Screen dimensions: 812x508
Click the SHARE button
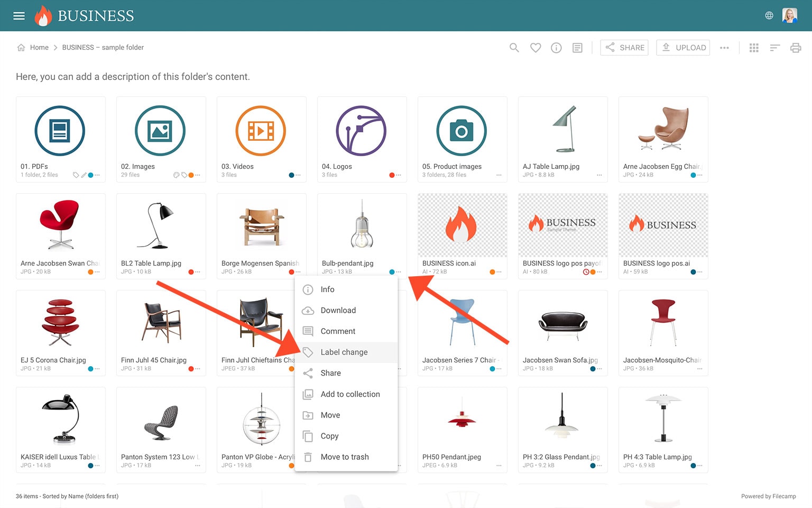(624, 48)
